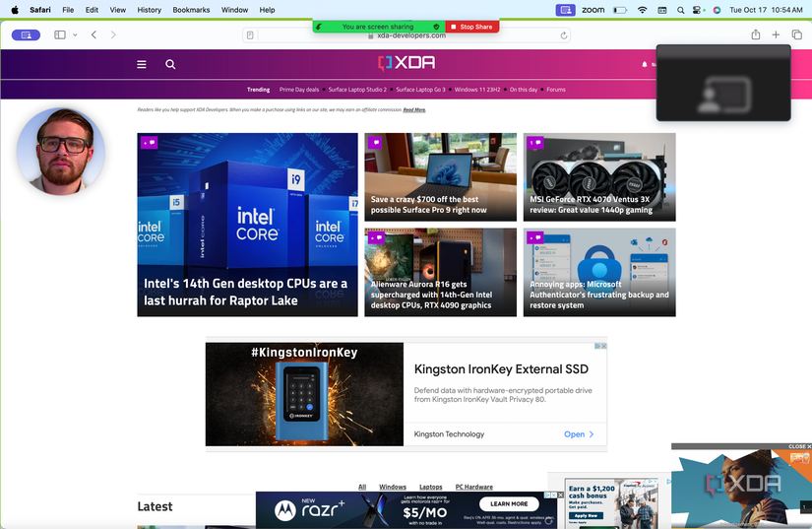
Task: Open Intel's 14th Gen desktop CPUs article
Action: [x=247, y=225]
